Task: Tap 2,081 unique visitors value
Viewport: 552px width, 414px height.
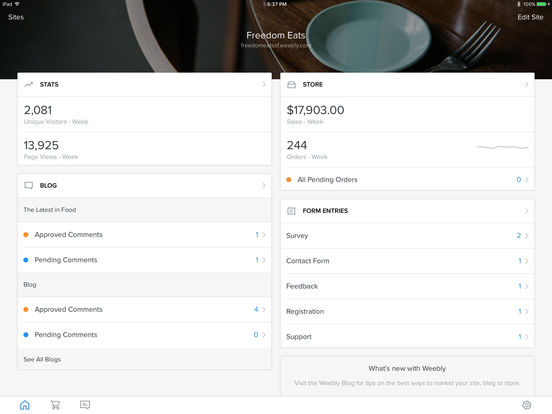Action: point(38,110)
